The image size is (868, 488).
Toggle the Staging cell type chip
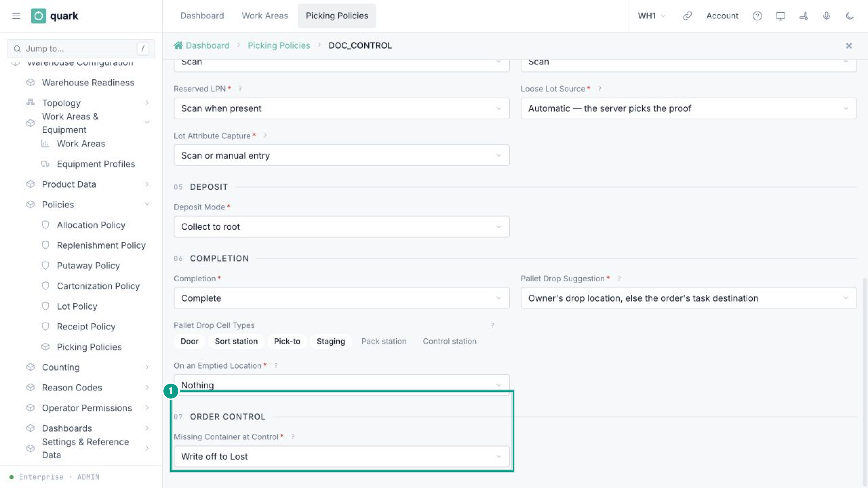pos(331,341)
